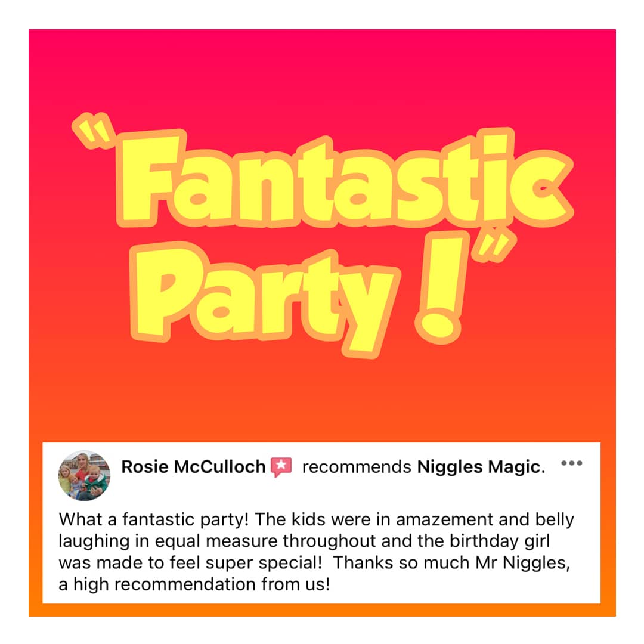
Task: Click the letter y in "Party"
Action: click(x=368, y=311)
